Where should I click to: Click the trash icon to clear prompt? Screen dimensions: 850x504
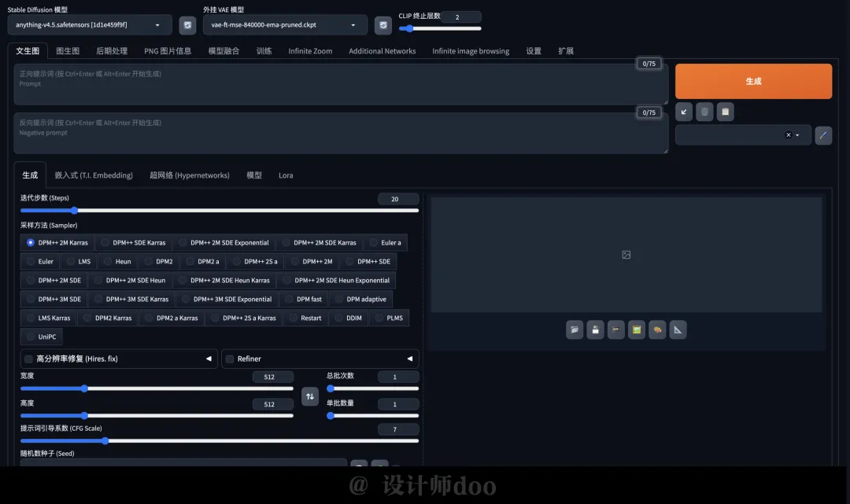click(704, 112)
